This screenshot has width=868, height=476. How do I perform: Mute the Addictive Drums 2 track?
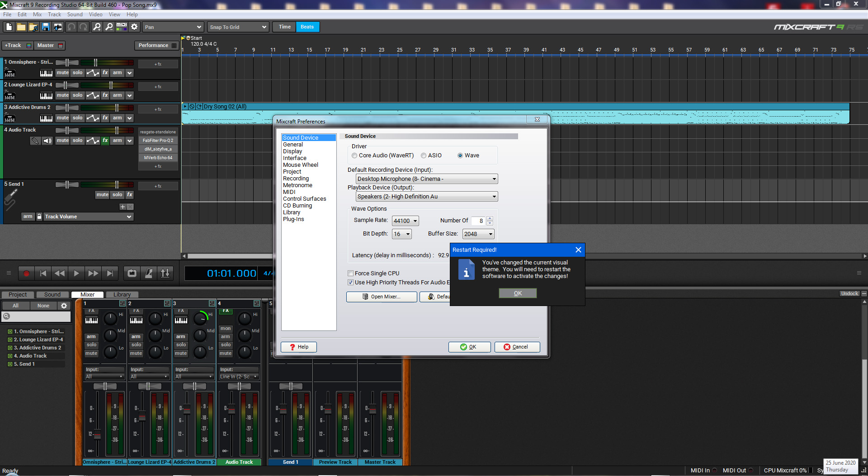(x=62, y=118)
